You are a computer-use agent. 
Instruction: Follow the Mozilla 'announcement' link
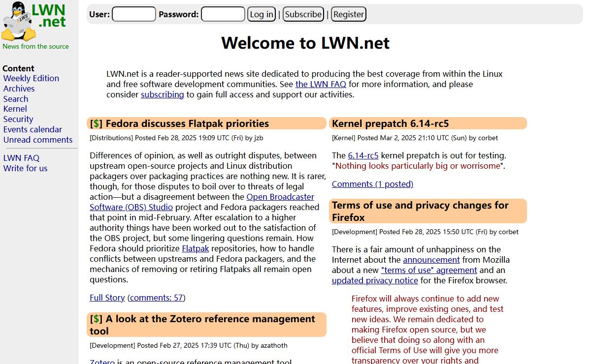431,260
